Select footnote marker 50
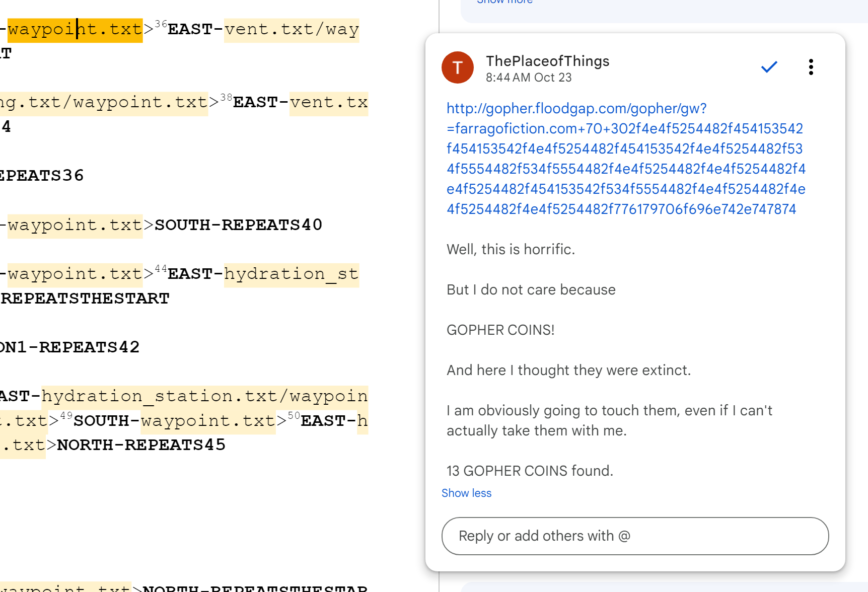This screenshot has height=592, width=868. [x=294, y=415]
